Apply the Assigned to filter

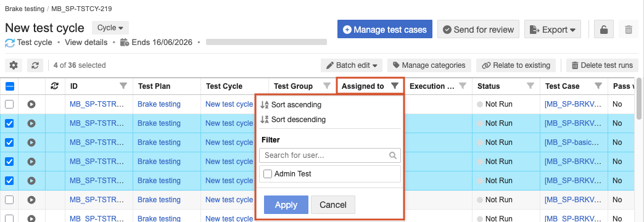pyautogui.click(x=286, y=205)
